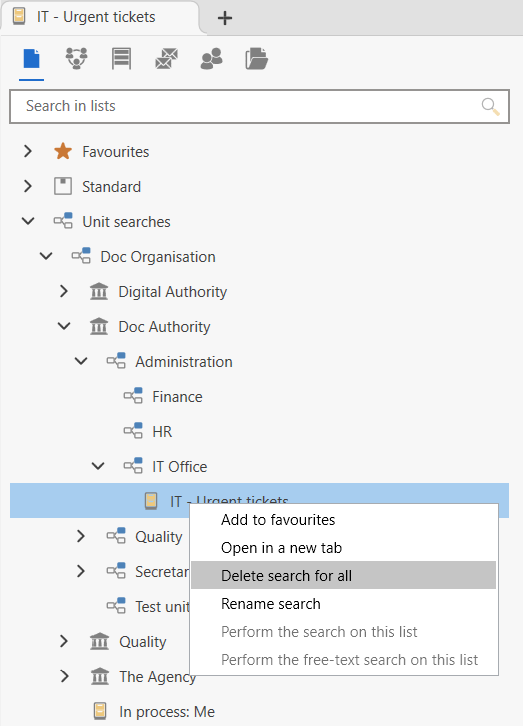Expand the Digital Authority node
Image resolution: width=523 pixels, height=726 pixels.
pyautogui.click(x=64, y=291)
